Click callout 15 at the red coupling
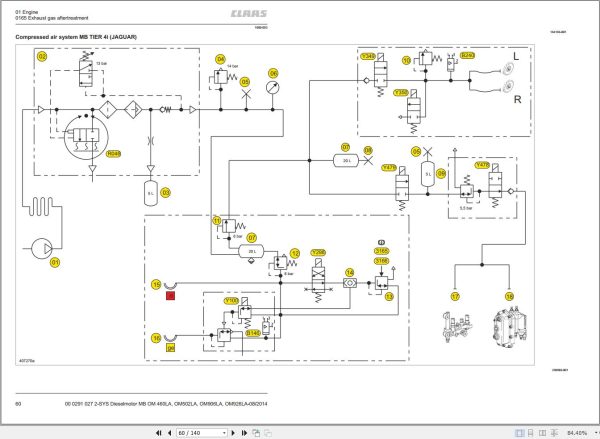This screenshot has width=600, height=439. tap(156, 284)
